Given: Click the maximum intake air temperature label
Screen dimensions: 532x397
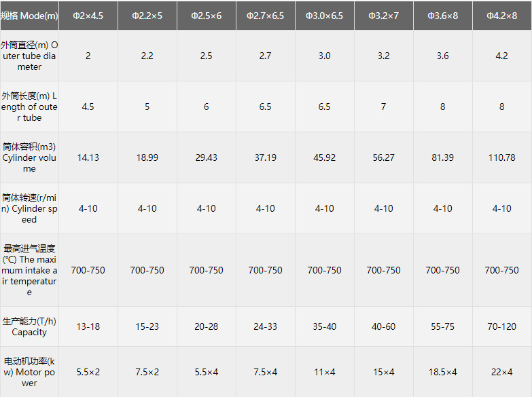Looking at the screenshot, I should tap(30, 270).
